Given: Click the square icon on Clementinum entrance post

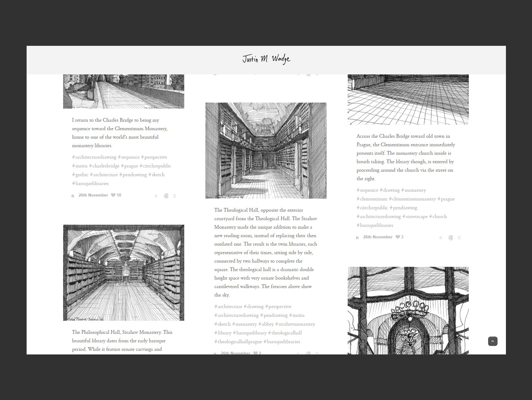Looking at the screenshot, I should point(459,238).
